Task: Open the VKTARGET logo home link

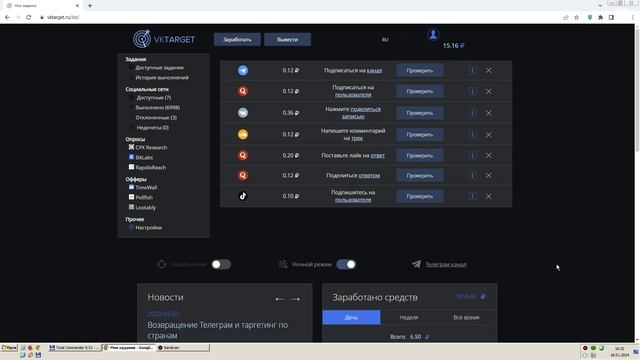Action: (x=164, y=39)
